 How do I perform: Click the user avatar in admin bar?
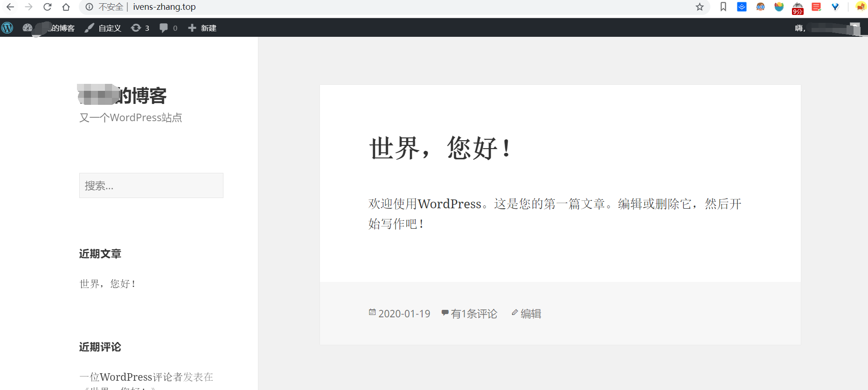855,28
